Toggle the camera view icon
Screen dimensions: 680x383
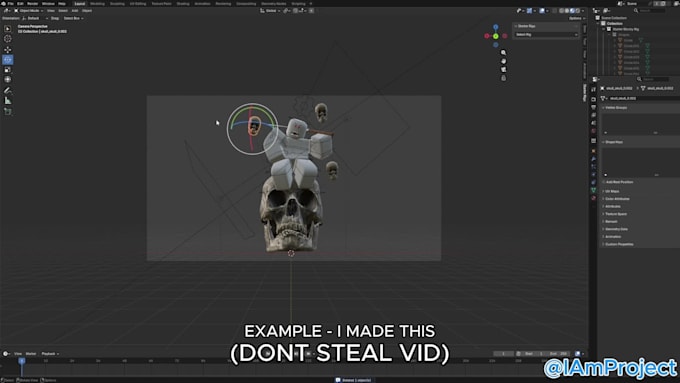click(503, 69)
